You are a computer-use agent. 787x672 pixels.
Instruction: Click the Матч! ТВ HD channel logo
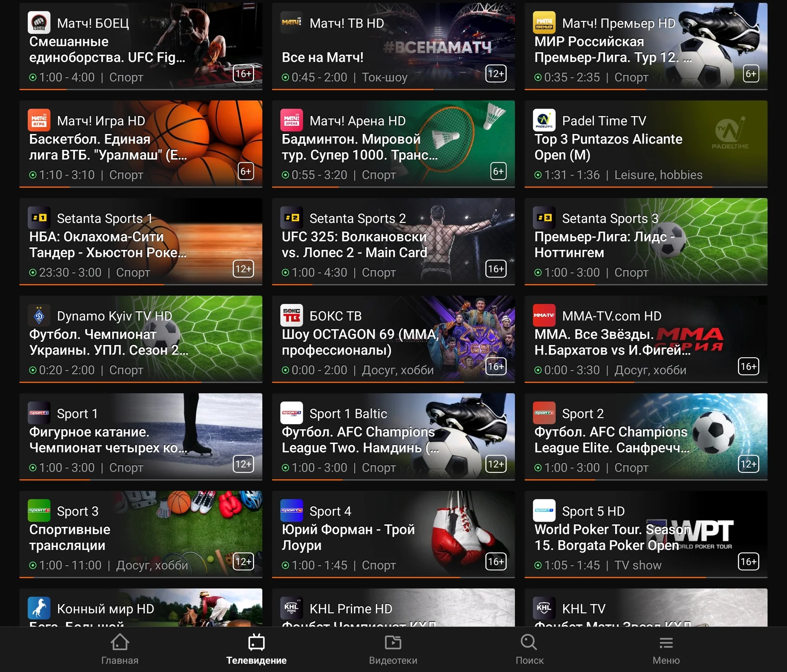pos(291,23)
